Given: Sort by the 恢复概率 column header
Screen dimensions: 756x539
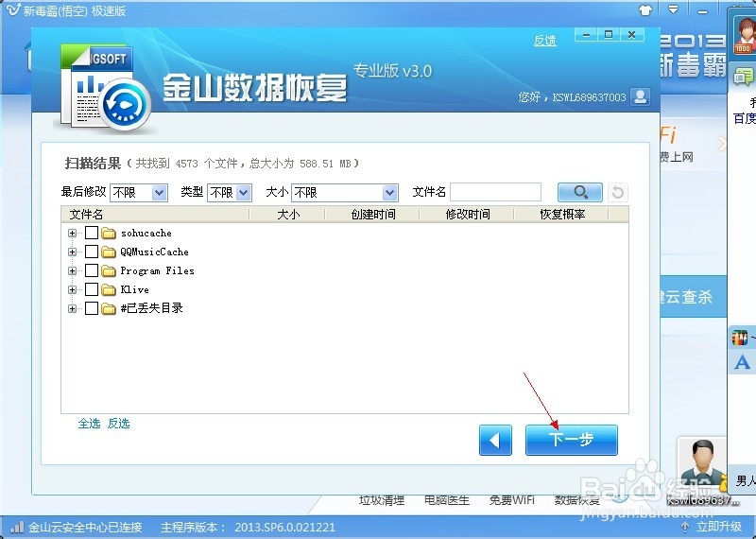Looking at the screenshot, I should tap(562, 215).
